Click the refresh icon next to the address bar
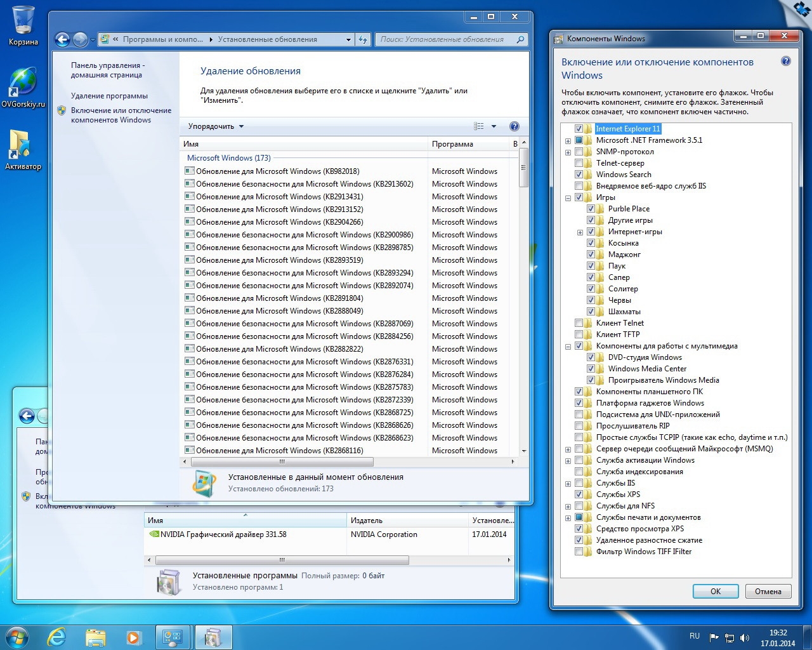 tap(363, 39)
